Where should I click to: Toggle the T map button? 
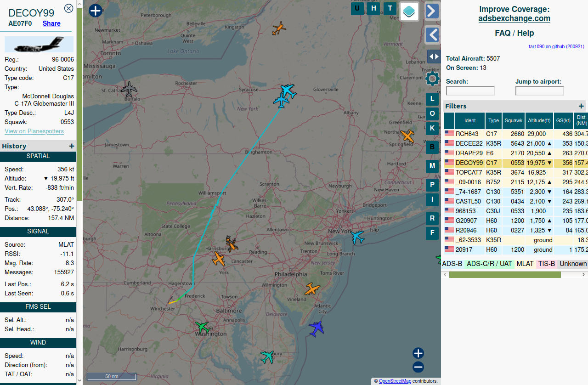(x=390, y=8)
